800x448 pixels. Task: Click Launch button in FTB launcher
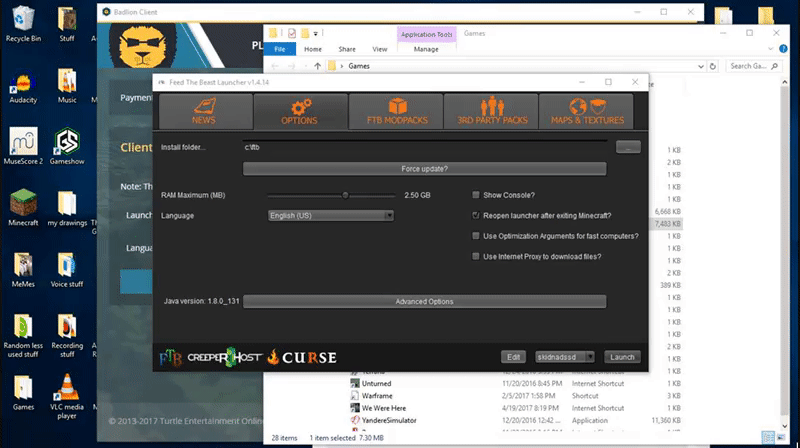point(622,357)
